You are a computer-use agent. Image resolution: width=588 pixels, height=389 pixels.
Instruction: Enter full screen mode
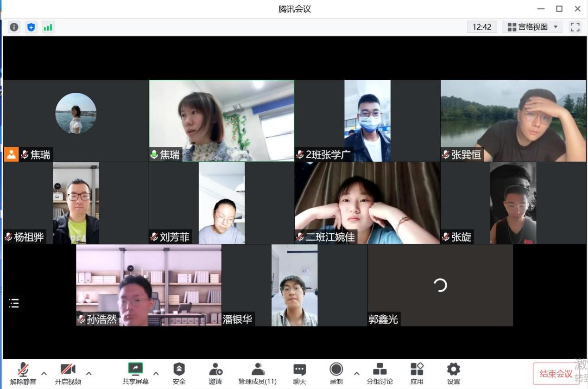coord(575,27)
